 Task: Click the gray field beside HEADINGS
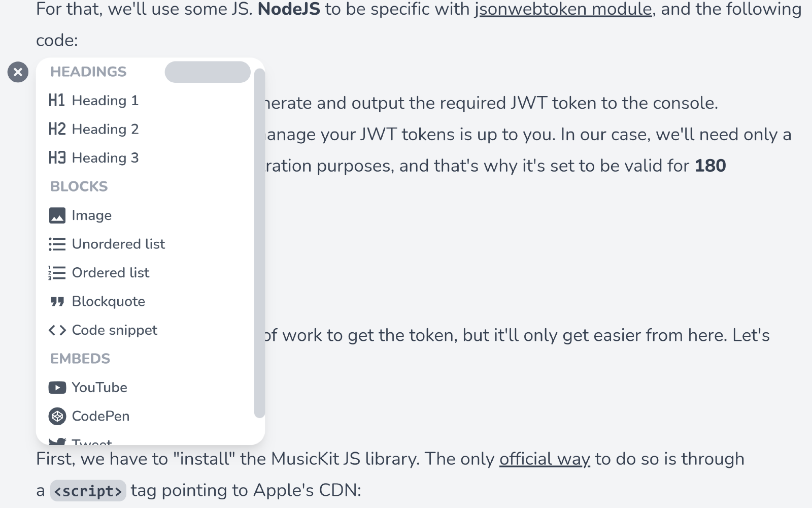208,72
